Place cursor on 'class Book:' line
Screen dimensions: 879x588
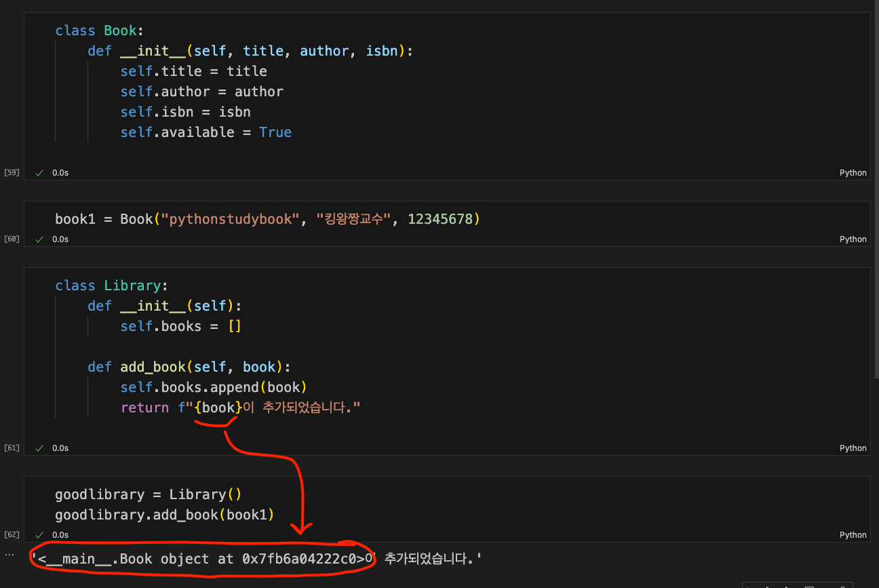(100, 31)
